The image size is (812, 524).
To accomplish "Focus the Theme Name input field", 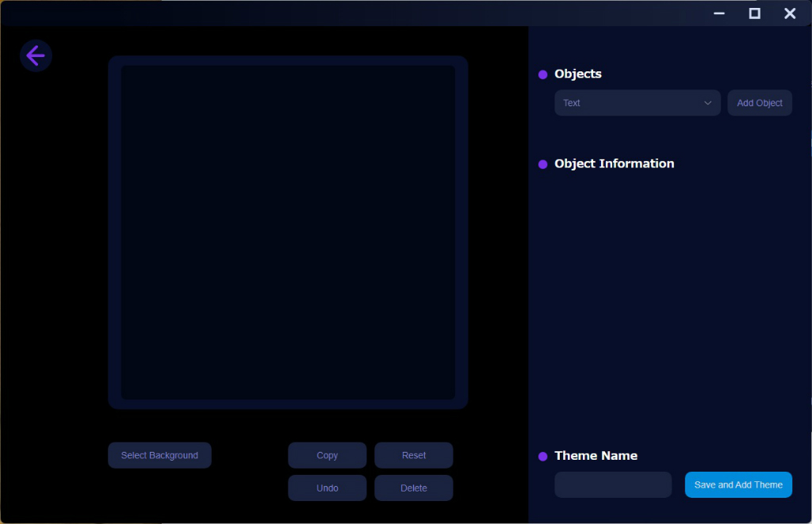I will (x=613, y=484).
